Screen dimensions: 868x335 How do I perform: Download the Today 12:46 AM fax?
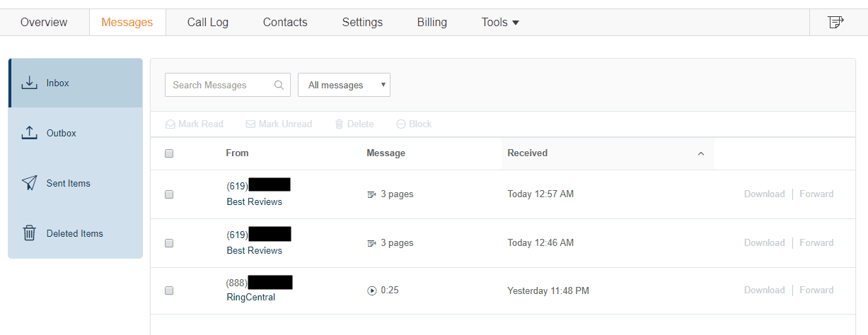pos(764,242)
